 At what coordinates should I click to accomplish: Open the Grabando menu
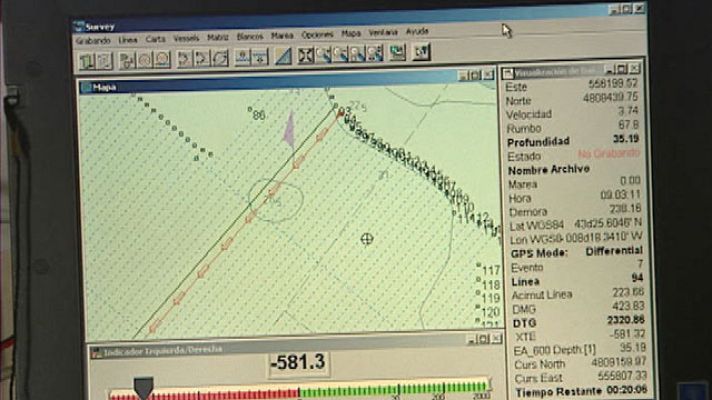tap(93, 41)
